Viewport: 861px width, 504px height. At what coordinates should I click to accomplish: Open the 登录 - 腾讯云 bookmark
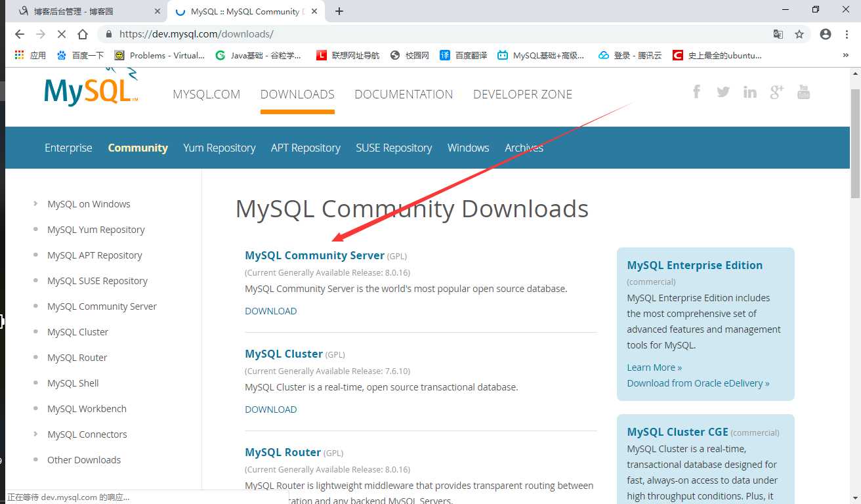630,55
